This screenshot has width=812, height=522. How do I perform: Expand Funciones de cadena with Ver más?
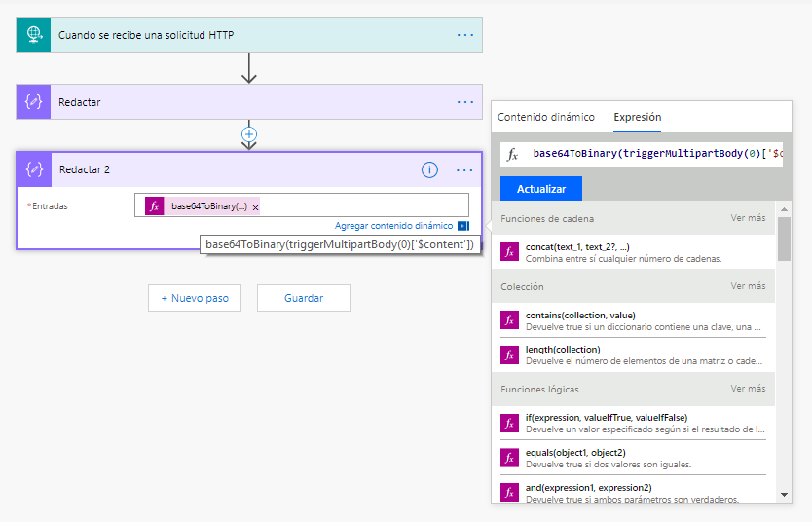[748, 218]
